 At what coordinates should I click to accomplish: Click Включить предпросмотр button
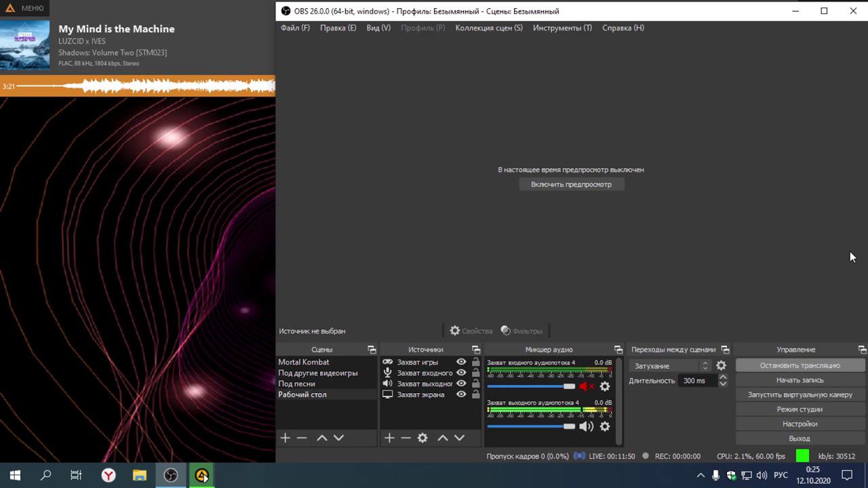pos(571,184)
